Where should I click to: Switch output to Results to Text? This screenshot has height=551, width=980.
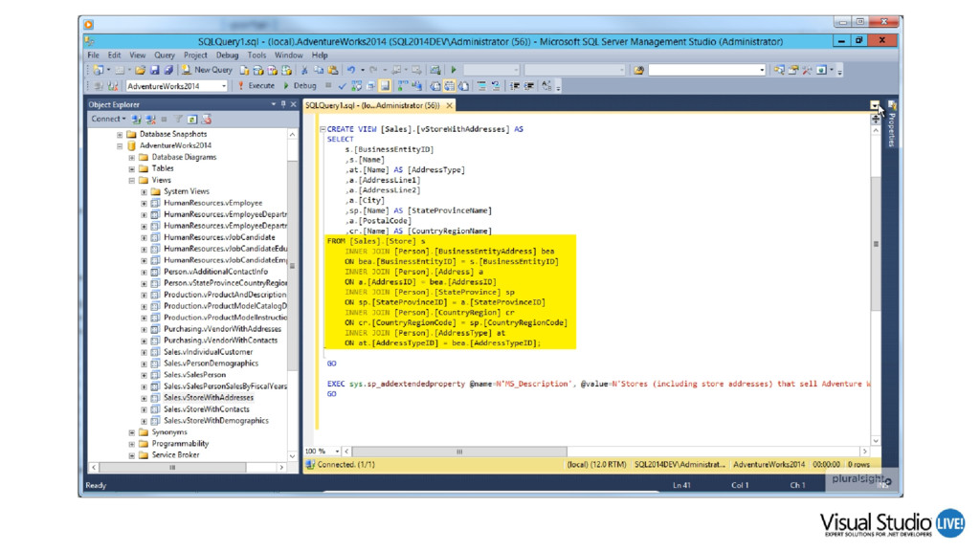pos(435,86)
